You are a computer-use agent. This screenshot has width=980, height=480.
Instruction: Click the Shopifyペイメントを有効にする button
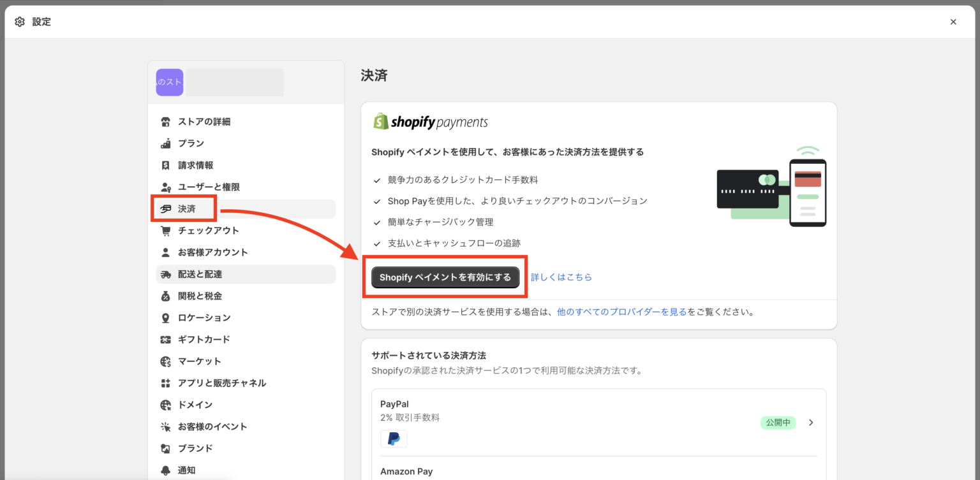point(445,277)
